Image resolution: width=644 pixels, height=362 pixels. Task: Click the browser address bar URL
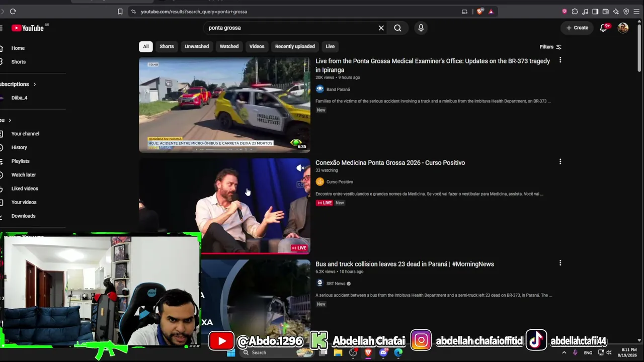pos(194,12)
